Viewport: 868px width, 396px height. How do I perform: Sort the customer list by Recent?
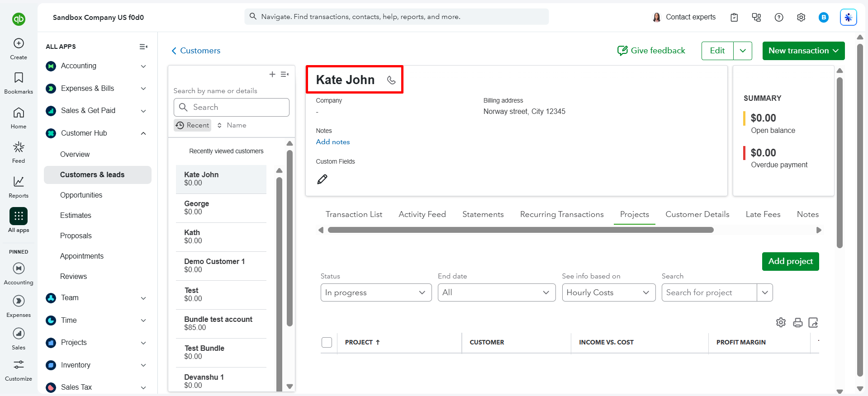coord(193,125)
